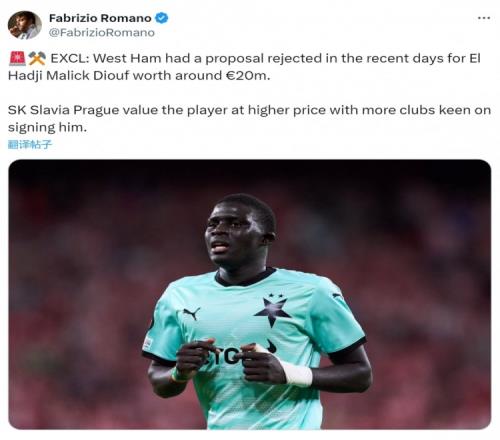
Task: Click the word EXCL in the tweet
Action: 68,58
